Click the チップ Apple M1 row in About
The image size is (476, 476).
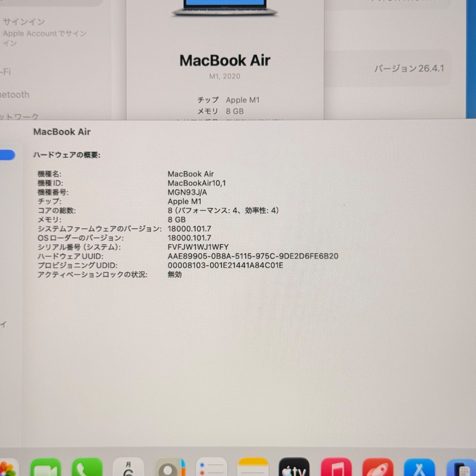tap(228, 100)
